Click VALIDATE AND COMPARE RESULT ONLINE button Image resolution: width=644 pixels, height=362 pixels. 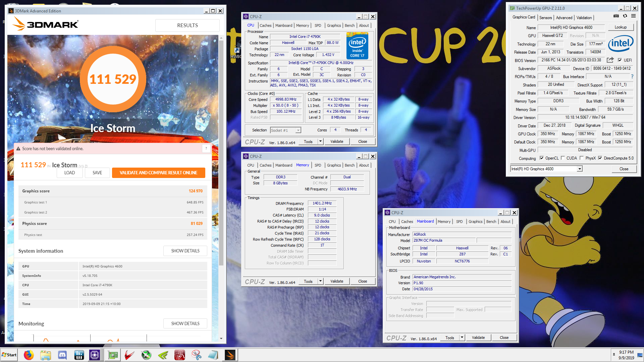(x=158, y=173)
